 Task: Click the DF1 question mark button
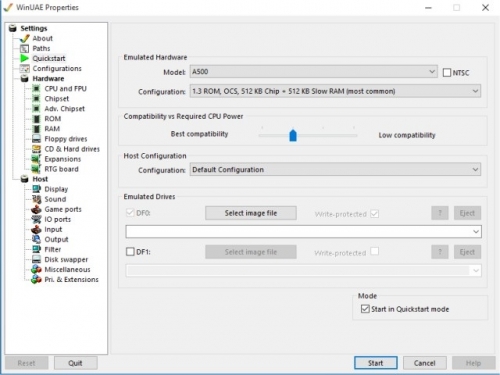click(x=440, y=252)
